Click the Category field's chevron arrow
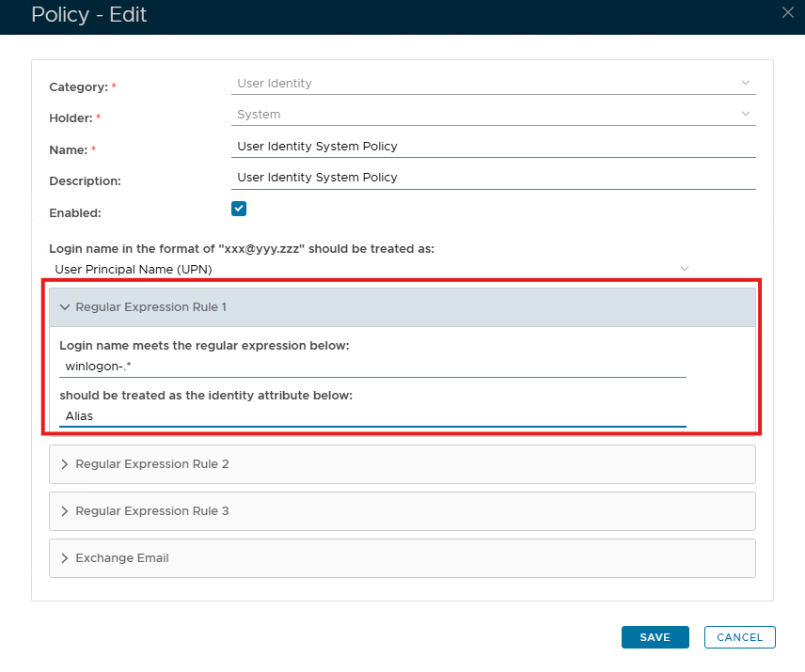805x672 pixels. [x=746, y=83]
